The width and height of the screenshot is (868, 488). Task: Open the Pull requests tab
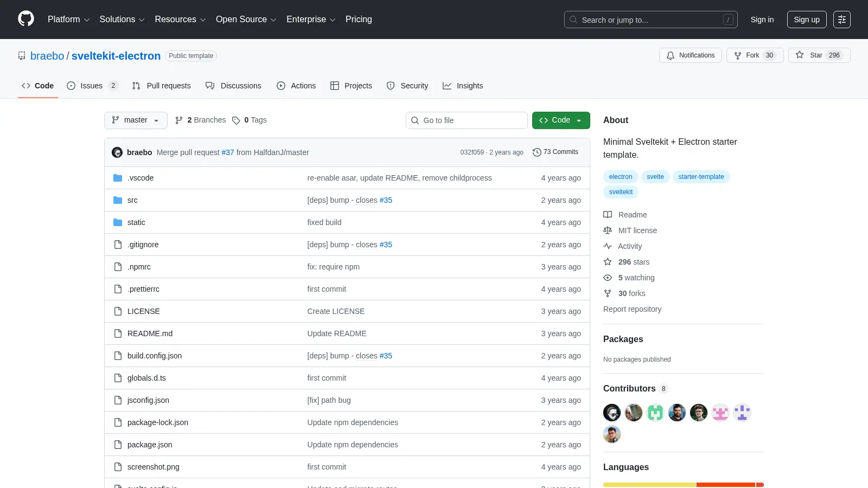161,86
